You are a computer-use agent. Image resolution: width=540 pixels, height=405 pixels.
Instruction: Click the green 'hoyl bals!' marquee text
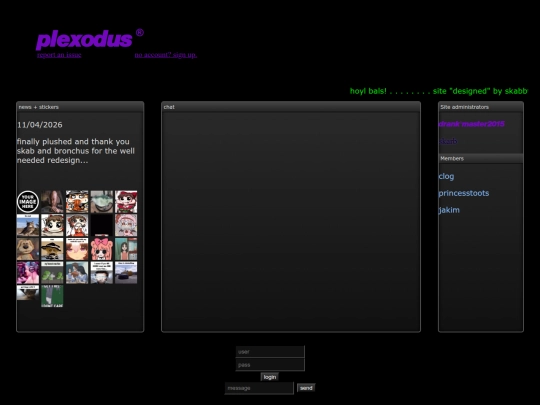368,91
